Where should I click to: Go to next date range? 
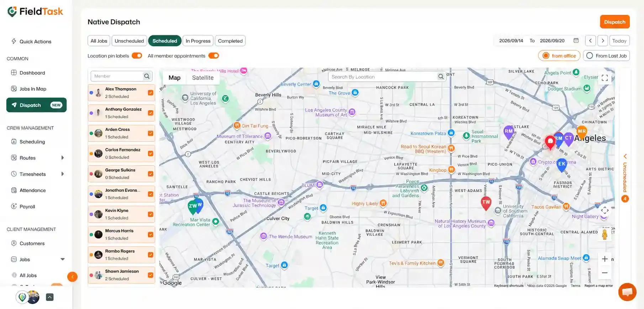click(603, 41)
